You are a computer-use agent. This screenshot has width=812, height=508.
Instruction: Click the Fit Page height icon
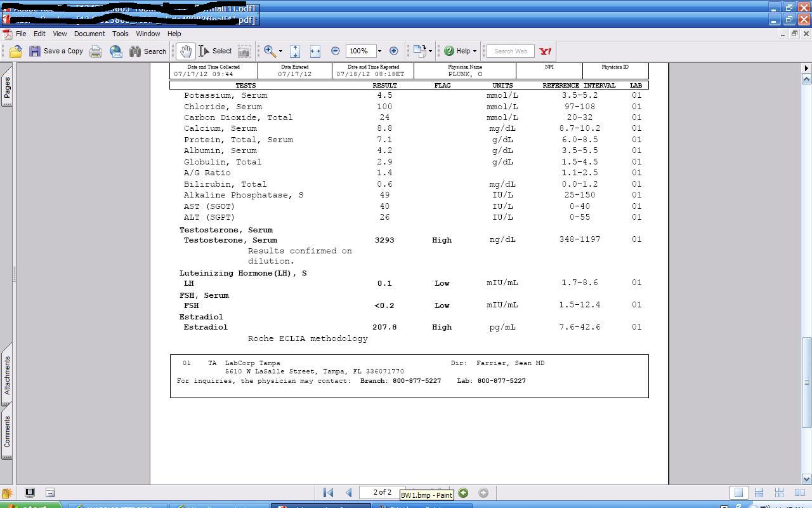tap(295, 51)
